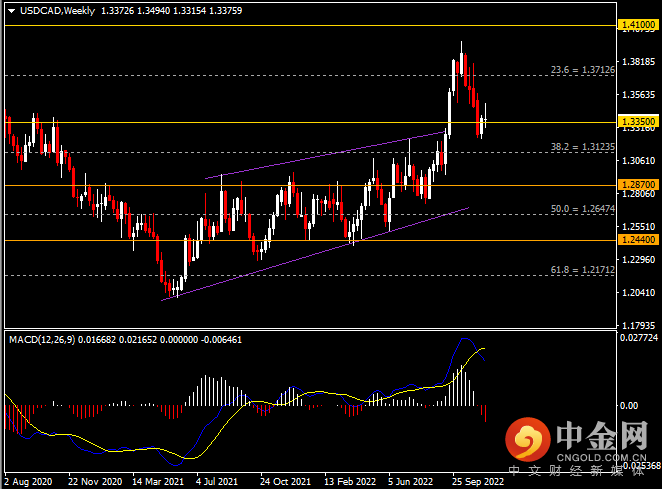Select the upper purple channel trendline
This screenshot has height=489, width=662.
coord(320,155)
